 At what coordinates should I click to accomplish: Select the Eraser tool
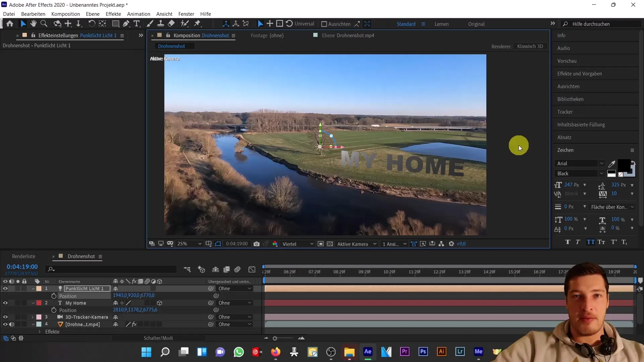click(171, 24)
